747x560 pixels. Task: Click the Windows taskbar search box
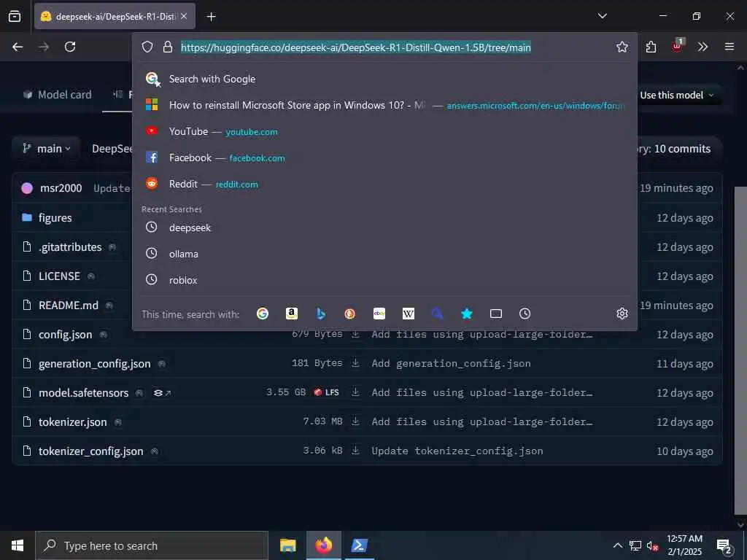tap(152, 545)
